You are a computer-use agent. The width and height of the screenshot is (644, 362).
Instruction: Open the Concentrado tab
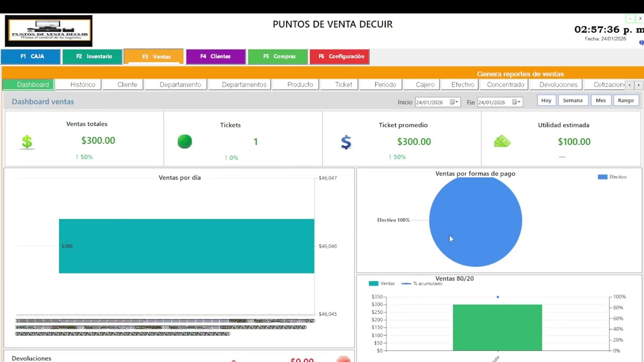(x=503, y=84)
